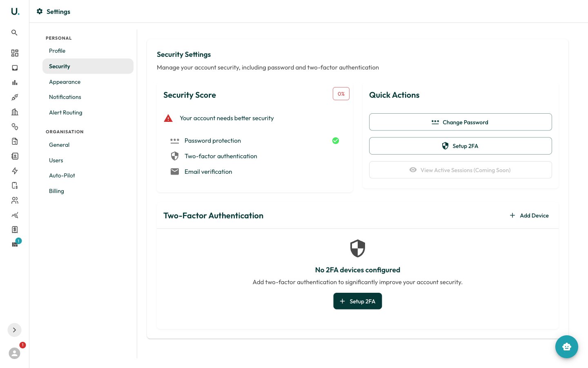Open the lightning bolt icon in sidebar

[15, 171]
